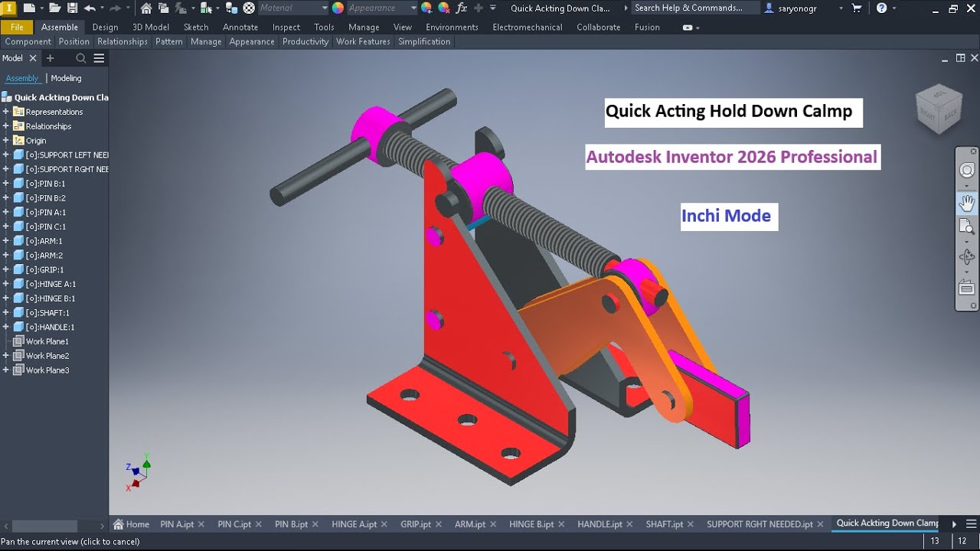
Task: Open search icon in Model browser
Action: coord(81,58)
